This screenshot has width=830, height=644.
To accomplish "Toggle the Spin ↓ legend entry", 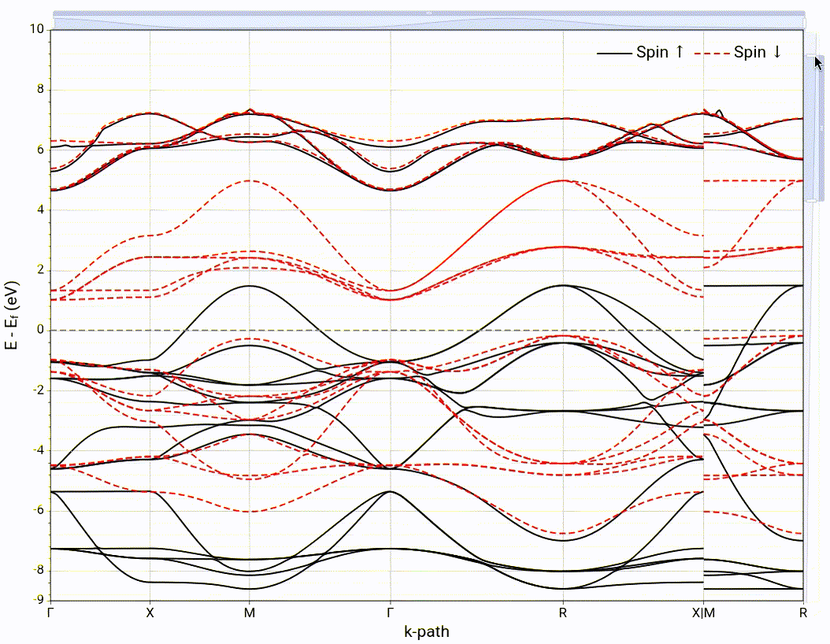I will coord(758,53).
